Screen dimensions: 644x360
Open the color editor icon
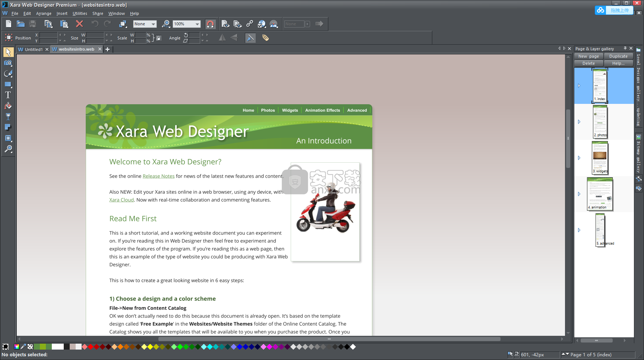pyautogui.click(x=17, y=347)
